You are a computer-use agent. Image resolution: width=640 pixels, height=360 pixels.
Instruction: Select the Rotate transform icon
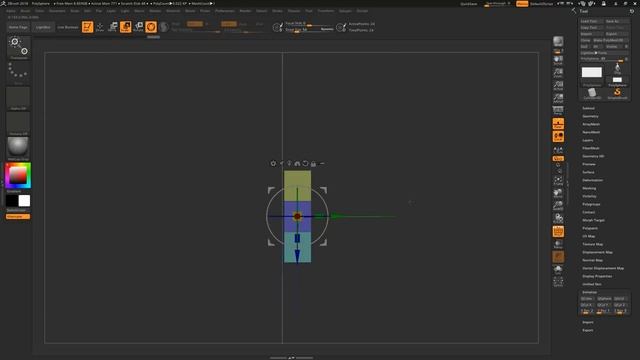point(138,27)
